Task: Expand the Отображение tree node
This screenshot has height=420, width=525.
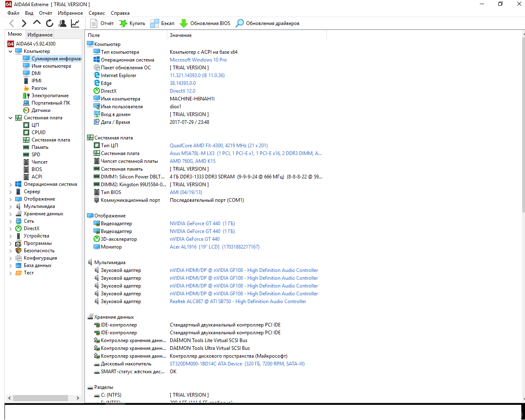Action: coord(11,199)
